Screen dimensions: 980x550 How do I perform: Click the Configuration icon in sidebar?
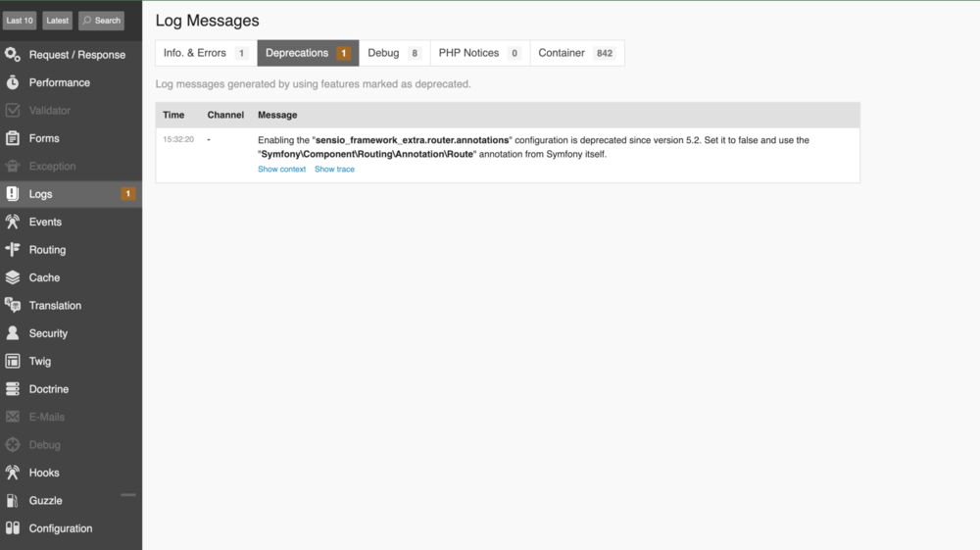[x=13, y=528]
